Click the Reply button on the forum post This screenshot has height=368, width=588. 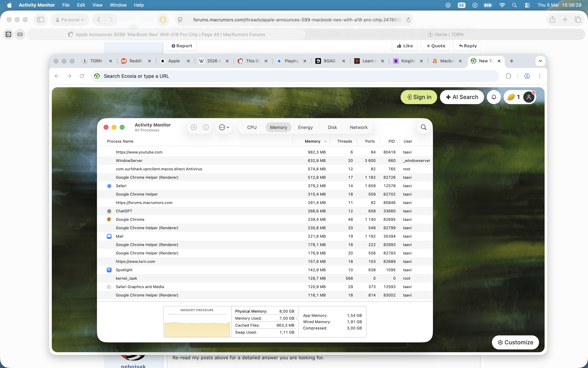pos(467,46)
